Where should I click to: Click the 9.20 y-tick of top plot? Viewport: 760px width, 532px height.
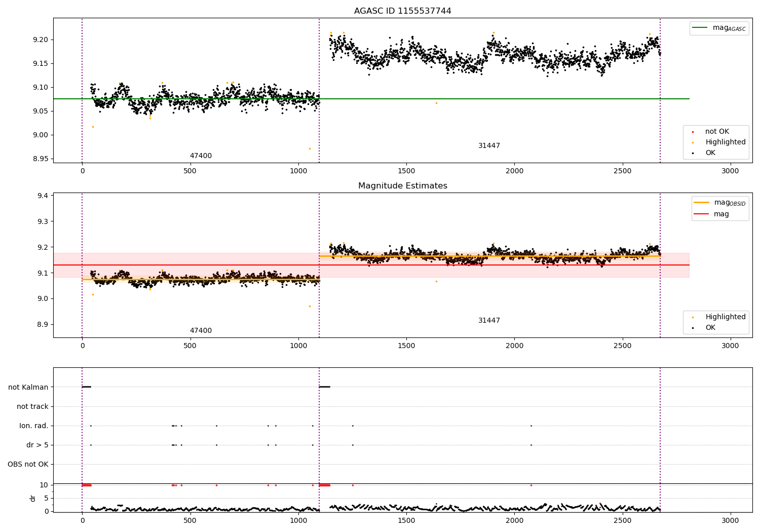tap(41, 40)
